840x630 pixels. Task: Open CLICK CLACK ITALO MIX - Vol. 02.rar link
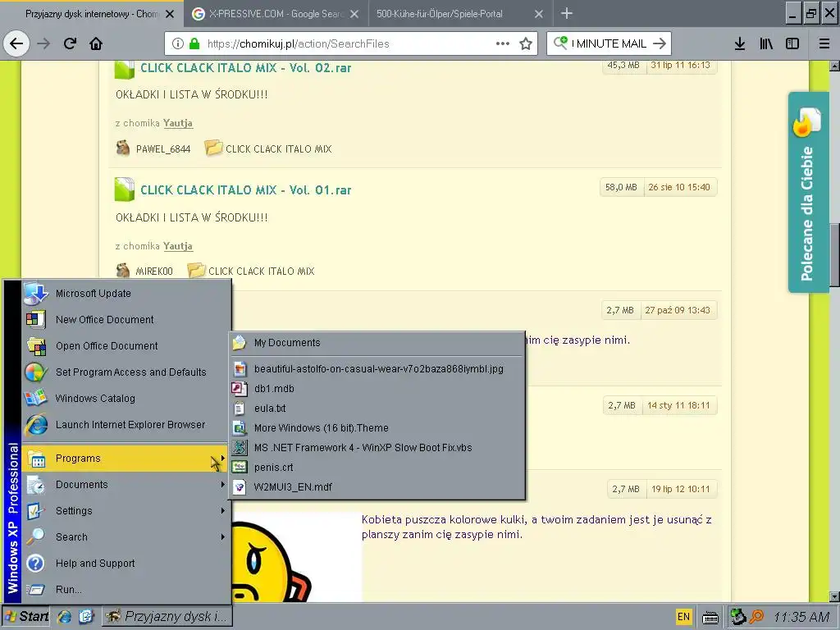point(246,68)
